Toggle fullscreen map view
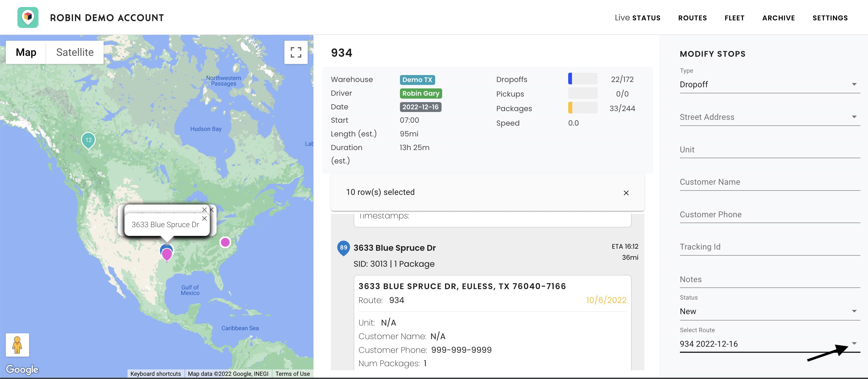868x379 pixels. 295,52
